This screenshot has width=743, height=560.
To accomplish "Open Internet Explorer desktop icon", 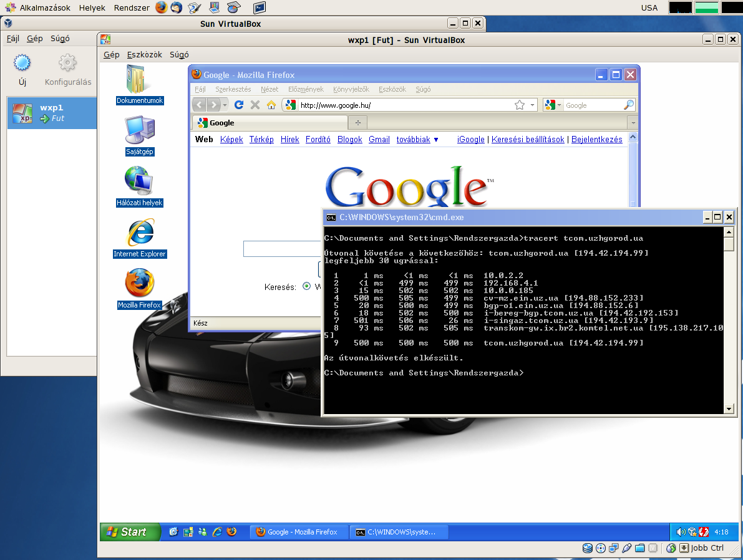I will click(140, 234).
